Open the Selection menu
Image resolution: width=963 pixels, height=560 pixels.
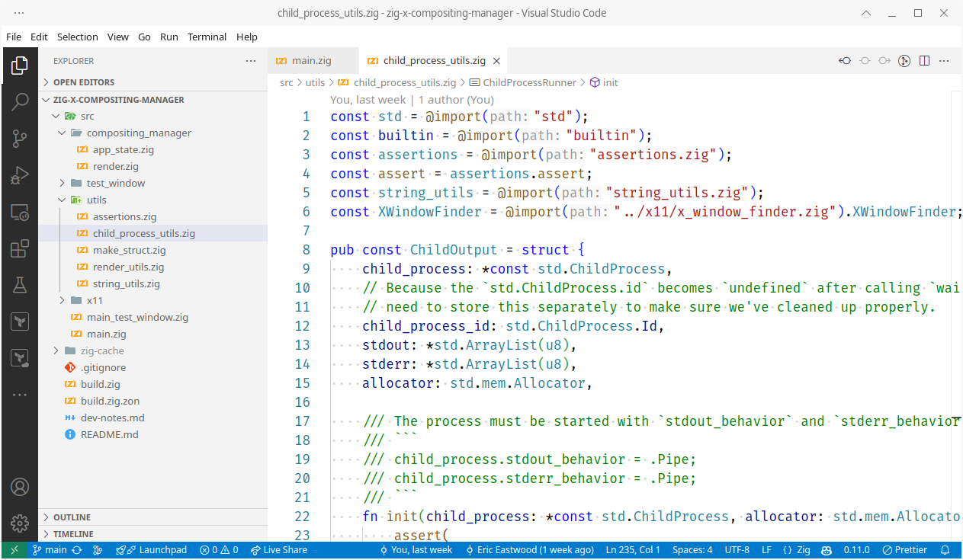pyautogui.click(x=78, y=37)
